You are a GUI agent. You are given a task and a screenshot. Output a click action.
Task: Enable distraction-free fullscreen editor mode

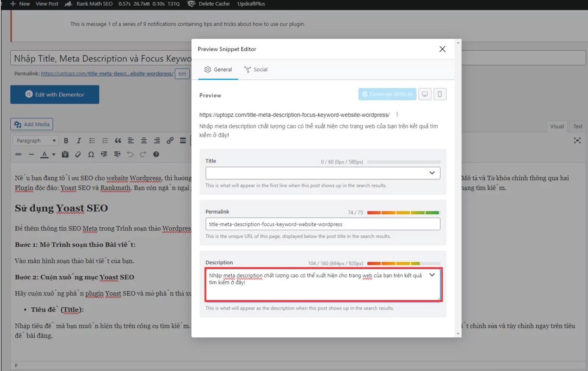click(577, 141)
